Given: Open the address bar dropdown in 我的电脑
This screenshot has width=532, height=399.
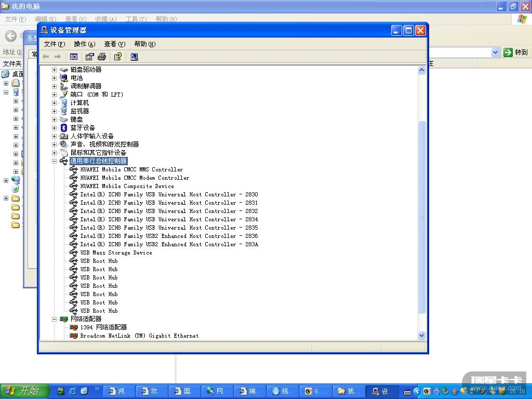Looking at the screenshot, I should (495, 52).
